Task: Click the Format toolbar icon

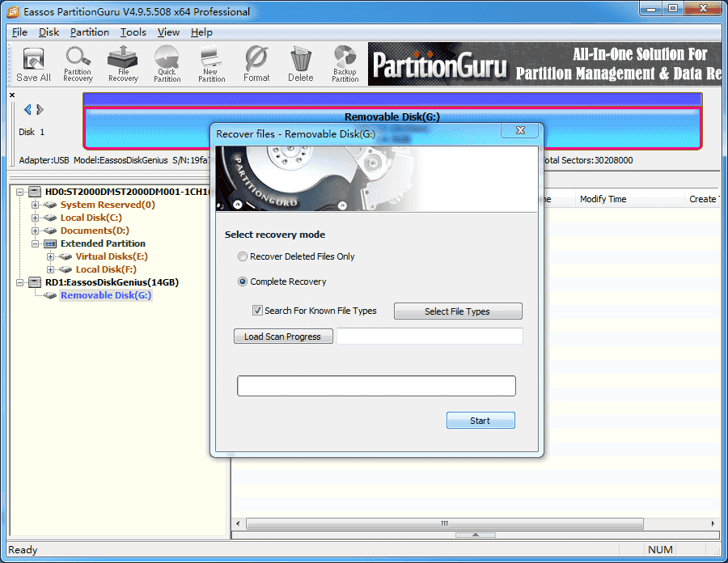Action: point(256,65)
